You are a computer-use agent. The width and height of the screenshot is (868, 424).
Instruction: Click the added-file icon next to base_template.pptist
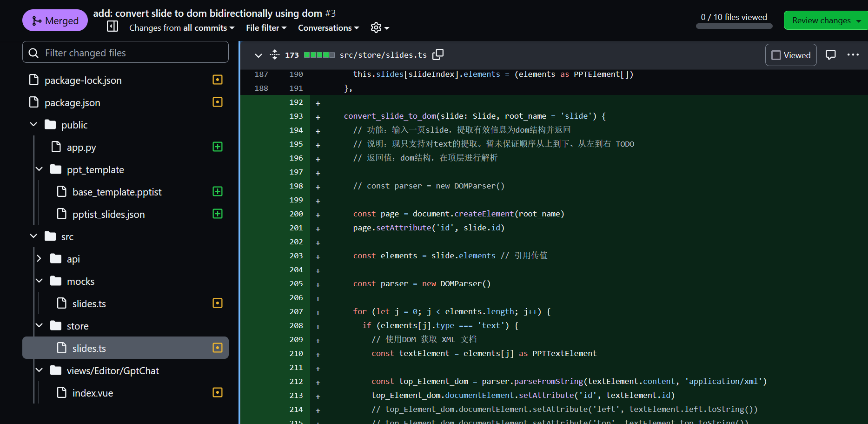(218, 191)
